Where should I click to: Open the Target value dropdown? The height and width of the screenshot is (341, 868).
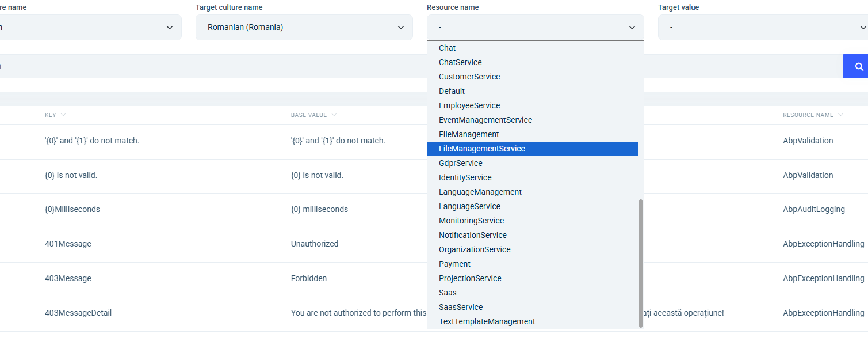pyautogui.click(x=763, y=28)
